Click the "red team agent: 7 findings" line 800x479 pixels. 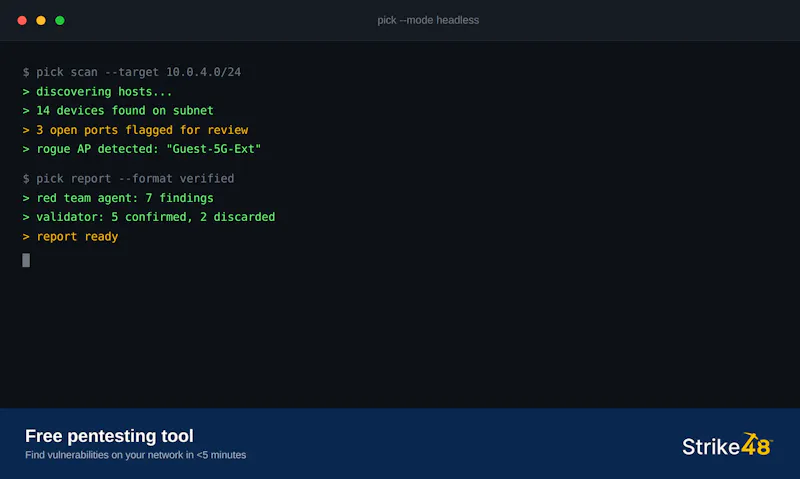click(x=118, y=198)
